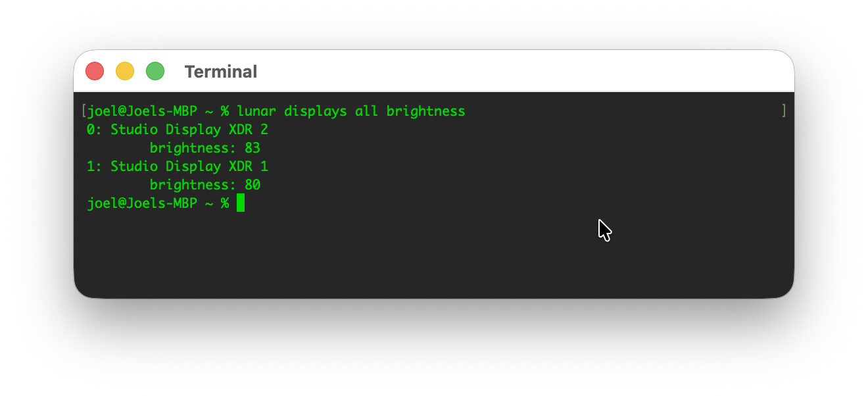Select the line 0: Studio Display XDR 2
868x396 pixels.
[178, 130]
